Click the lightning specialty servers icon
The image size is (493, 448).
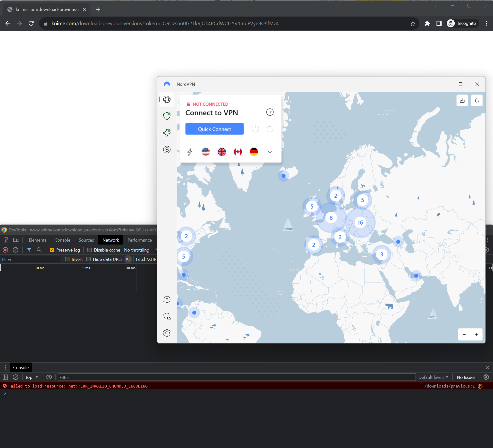(190, 152)
